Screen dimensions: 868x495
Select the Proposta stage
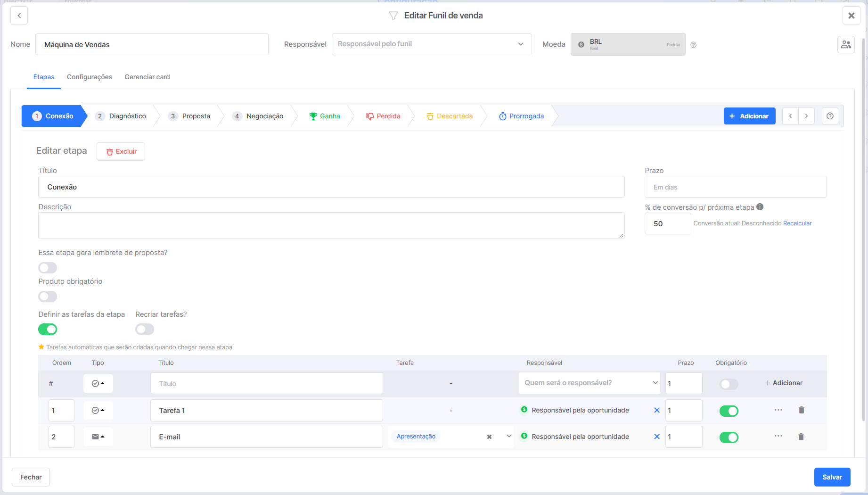pos(189,116)
